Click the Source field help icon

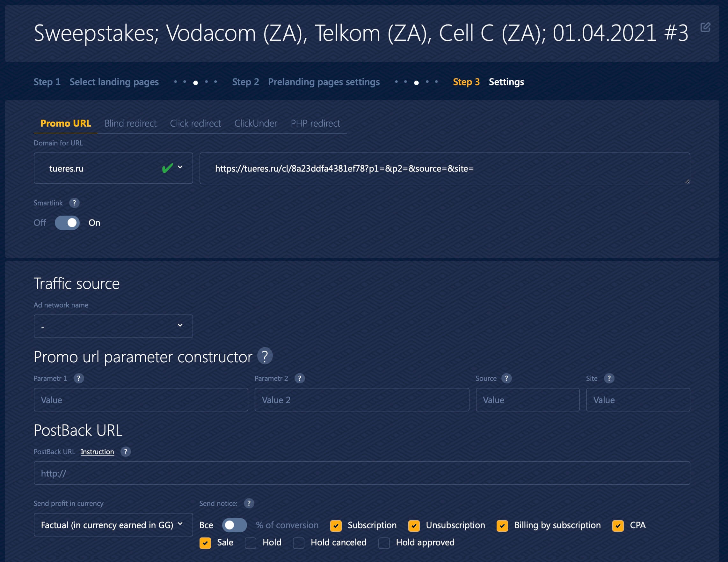506,378
